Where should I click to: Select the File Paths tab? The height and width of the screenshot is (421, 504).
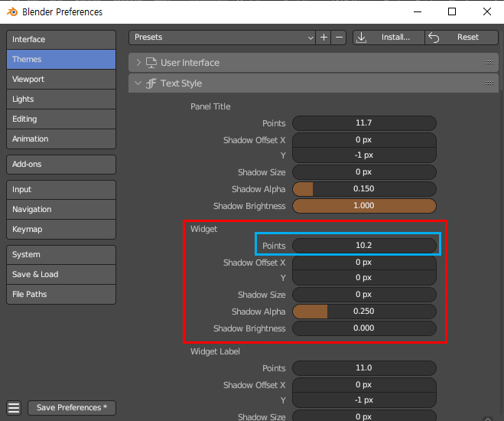pyautogui.click(x=61, y=294)
